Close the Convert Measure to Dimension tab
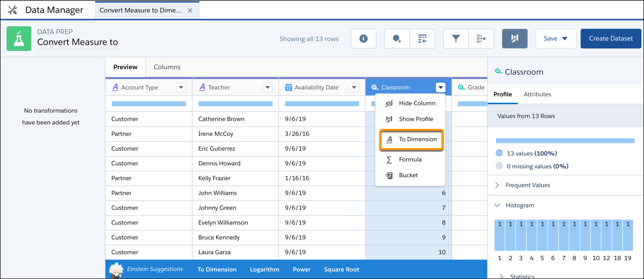The image size is (644, 279). [x=190, y=10]
